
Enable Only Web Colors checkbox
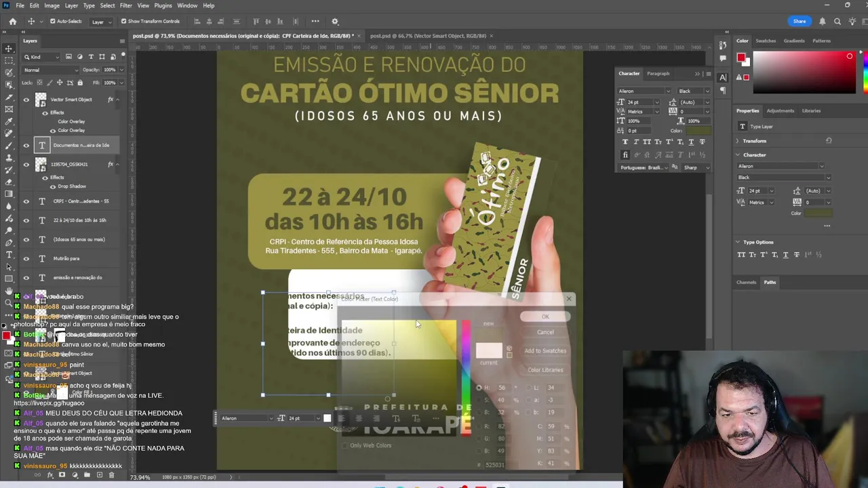(345, 445)
